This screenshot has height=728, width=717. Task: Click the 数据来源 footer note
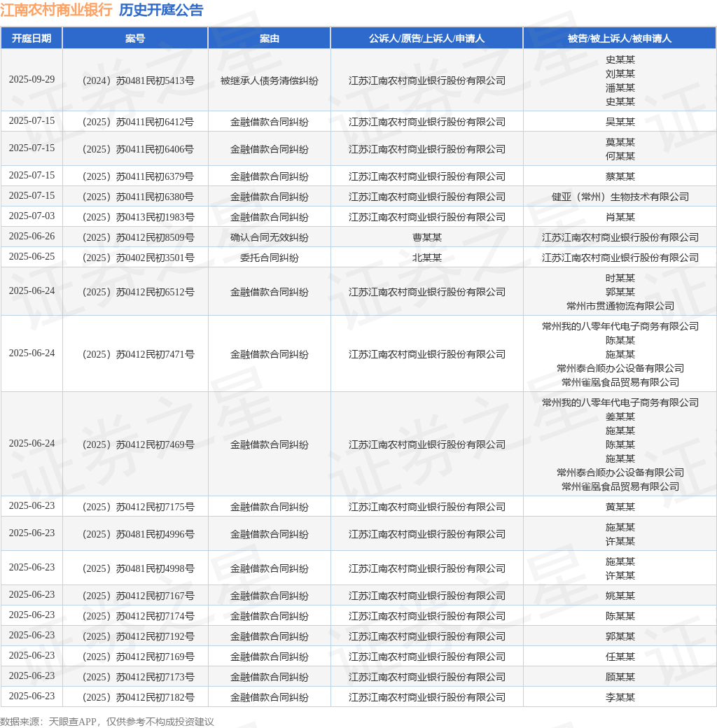coord(107,722)
